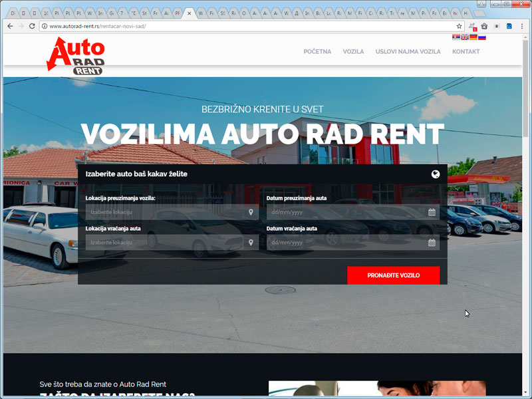Switch to the tab labeled 10
Image resolution: width=532 pixels, height=399 pixels.
coord(45,13)
